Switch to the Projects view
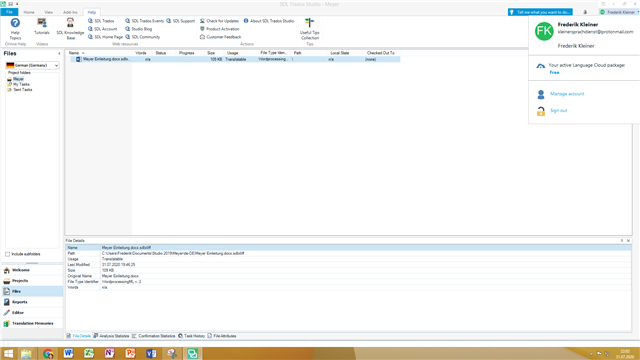 point(32,281)
